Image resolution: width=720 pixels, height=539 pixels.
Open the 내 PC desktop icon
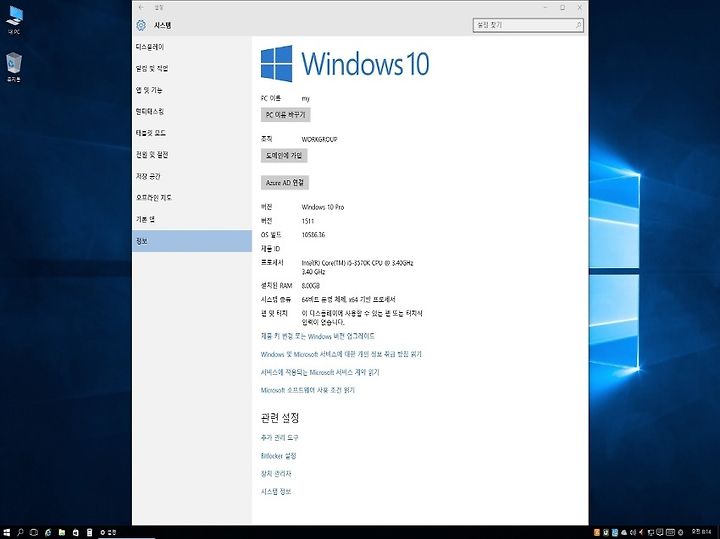pyautogui.click(x=14, y=21)
